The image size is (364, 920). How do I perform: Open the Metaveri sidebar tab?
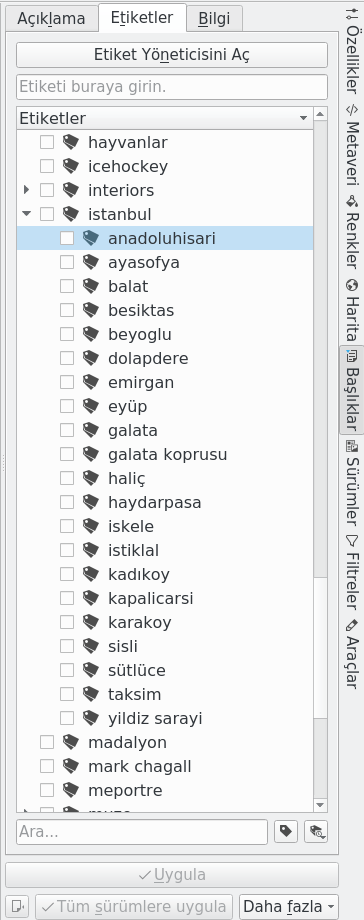(352, 145)
